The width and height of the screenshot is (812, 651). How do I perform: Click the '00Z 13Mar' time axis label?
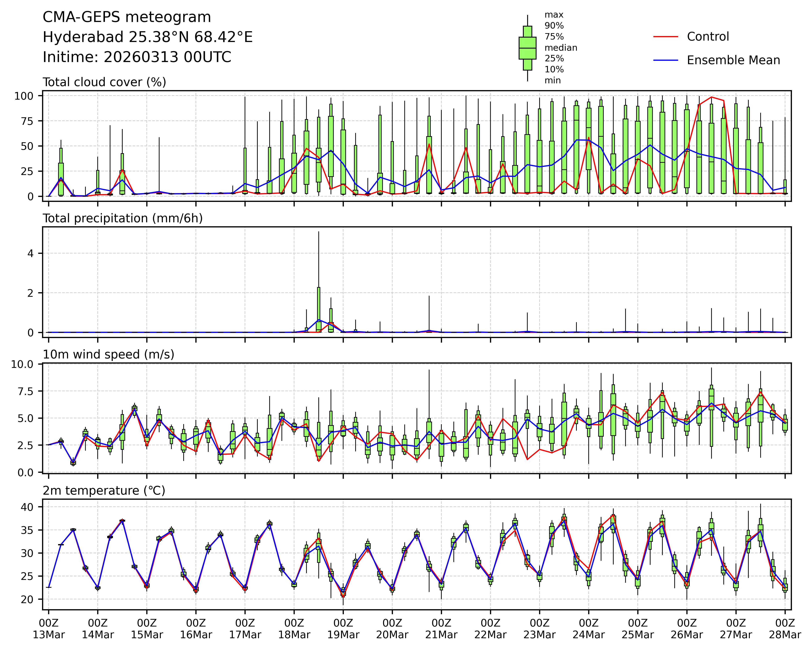point(49,629)
